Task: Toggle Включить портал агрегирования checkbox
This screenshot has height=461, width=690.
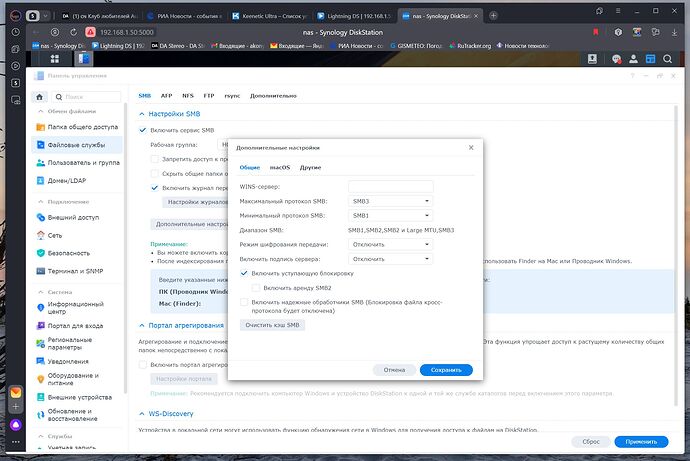Action: 143,365
